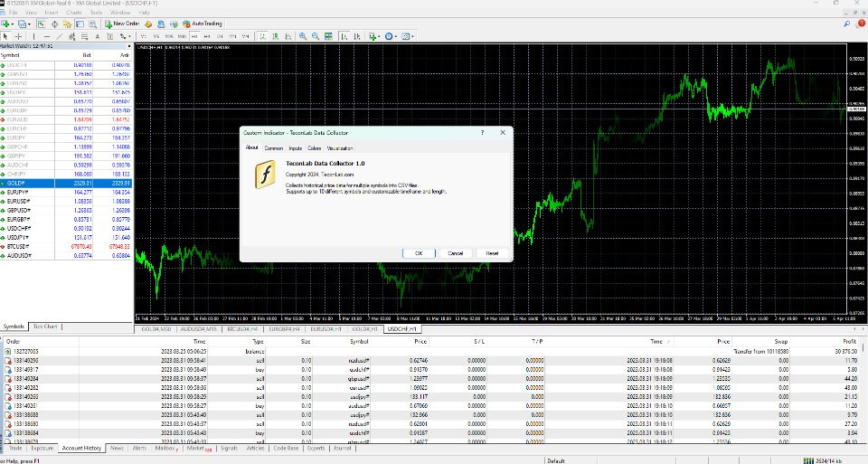868x464 pixels.
Task: Open the Insert menu
Action: click(x=51, y=12)
